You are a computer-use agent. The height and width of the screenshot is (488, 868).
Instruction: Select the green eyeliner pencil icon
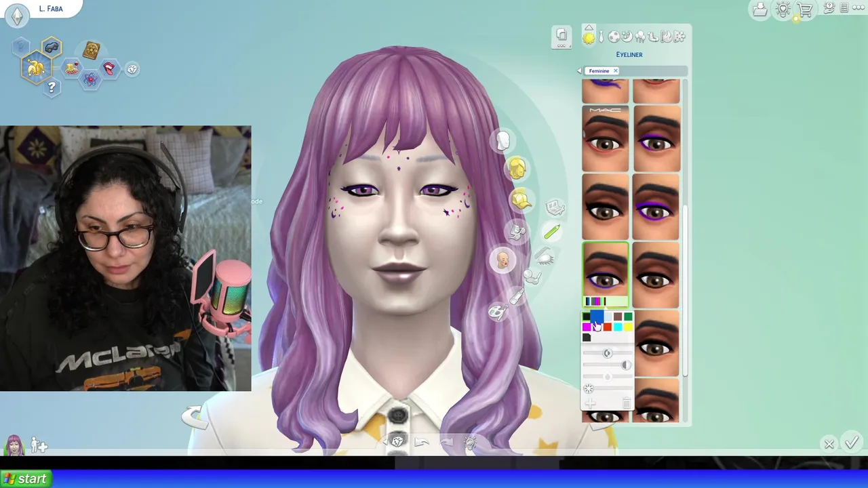(x=551, y=232)
